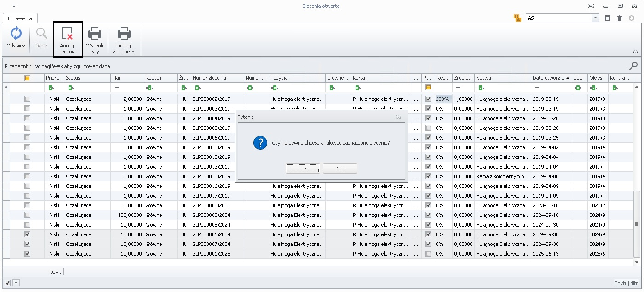Close the Pytanie dialog with the X icon
This screenshot has width=644, height=292.
point(398,117)
